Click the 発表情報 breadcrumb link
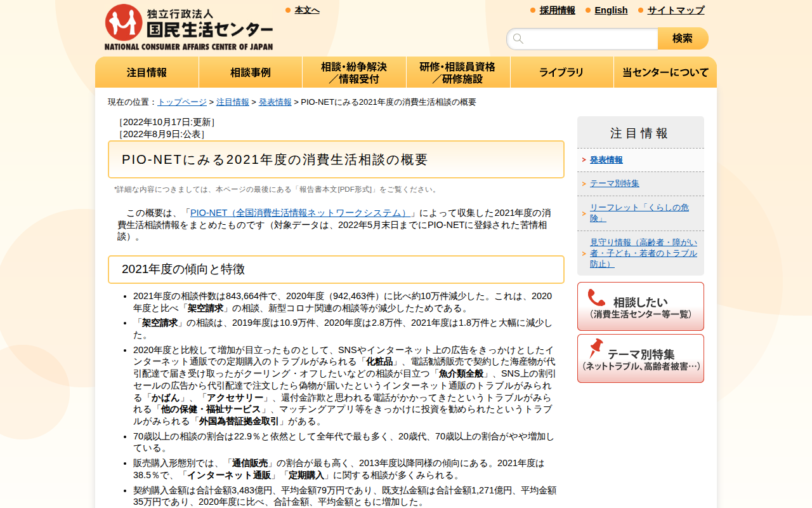This screenshot has width=812, height=508. pyautogui.click(x=275, y=102)
